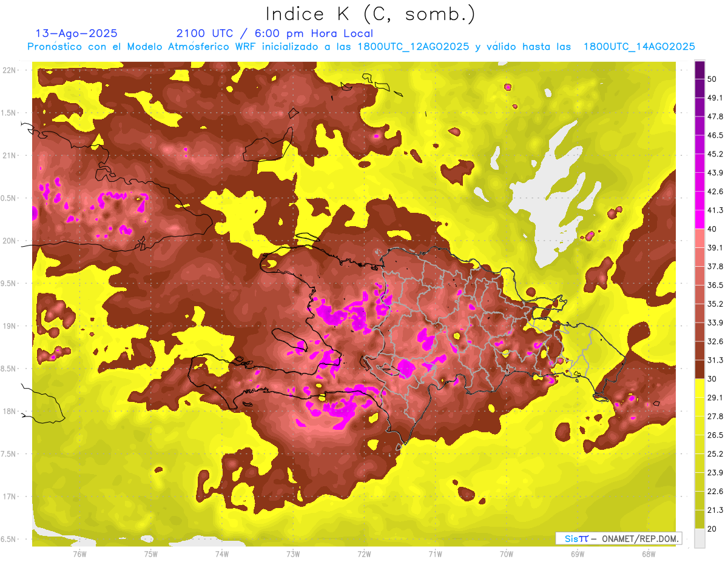Select the latitude label "9.5N"
The height and width of the screenshot is (562, 728).
click(9, 284)
